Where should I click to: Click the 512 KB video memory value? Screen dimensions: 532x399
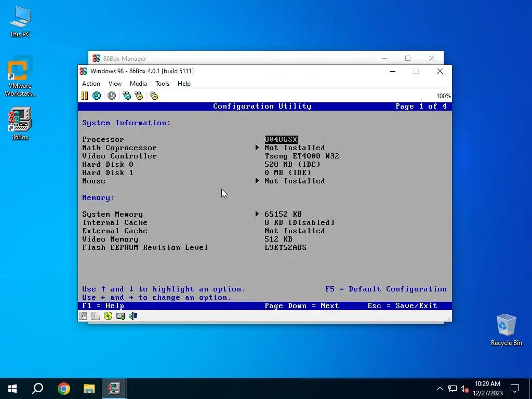click(278, 239)
